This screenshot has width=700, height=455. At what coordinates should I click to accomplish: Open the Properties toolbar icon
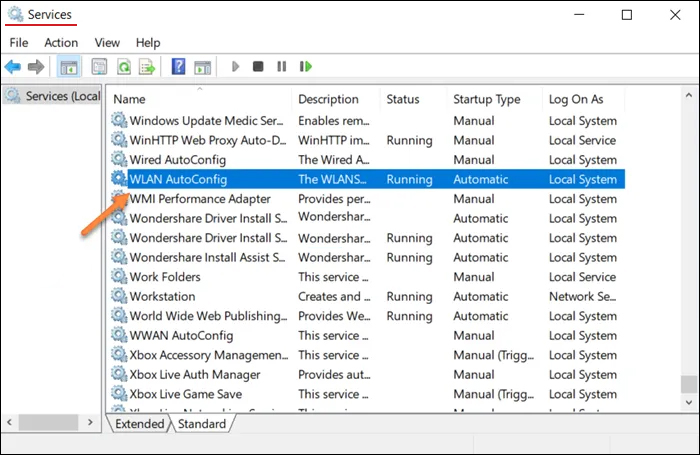click(99, 67)
